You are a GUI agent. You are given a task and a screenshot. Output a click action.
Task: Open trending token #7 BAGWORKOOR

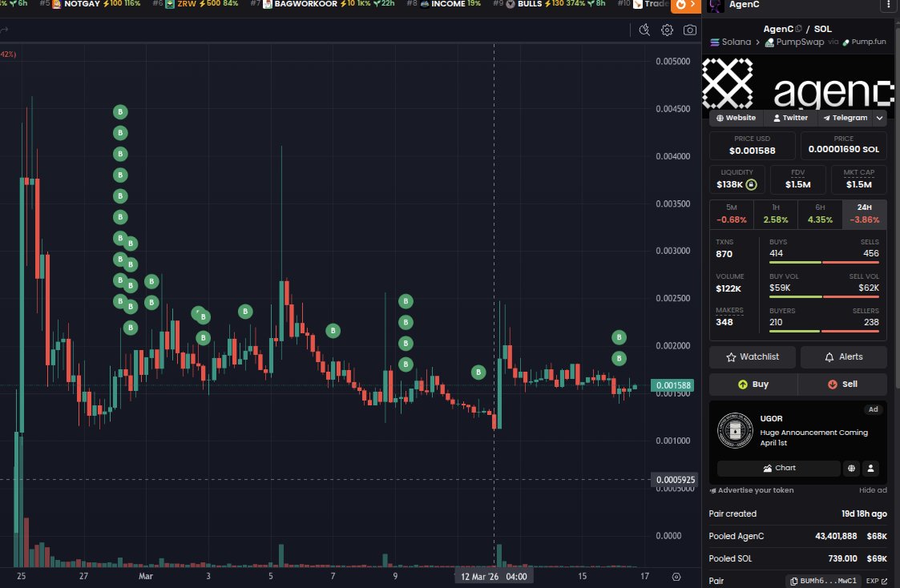tap(323, 4)
